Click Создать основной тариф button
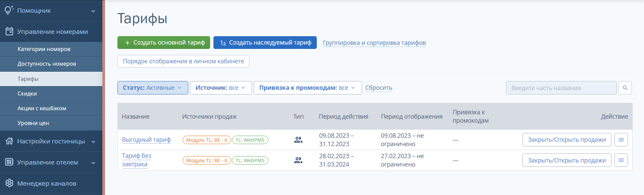 [164, 43]
